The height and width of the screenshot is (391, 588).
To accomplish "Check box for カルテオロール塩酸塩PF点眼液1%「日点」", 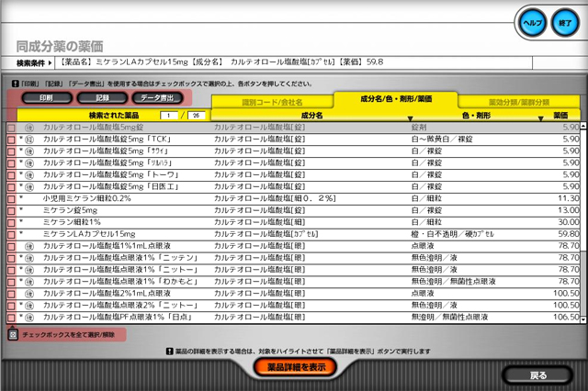I will (x=11, y=318).
